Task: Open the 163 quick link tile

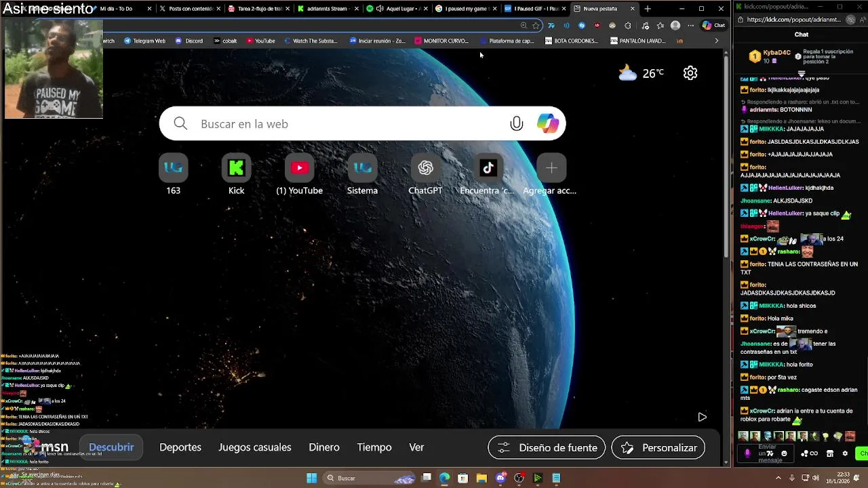Action: [174, 174]
